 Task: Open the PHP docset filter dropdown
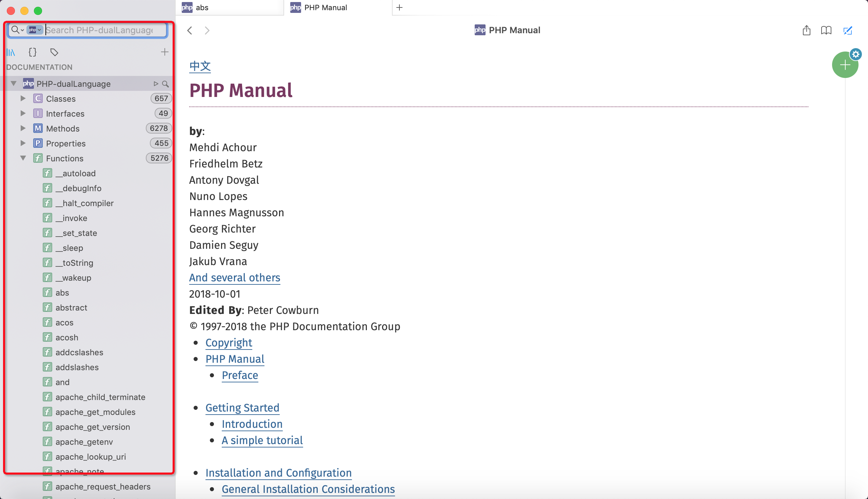click(x=35, y=30)
